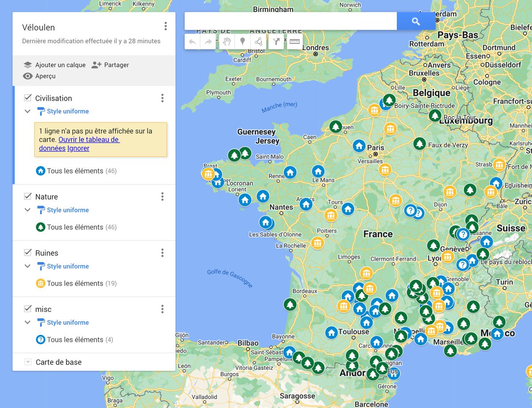Click yellow ruins marker south of Versailles

tap(385, 169)
